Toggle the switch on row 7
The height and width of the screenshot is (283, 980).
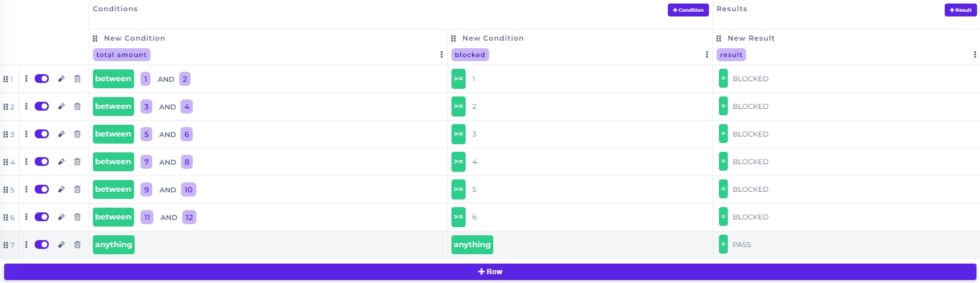[42, 245]
